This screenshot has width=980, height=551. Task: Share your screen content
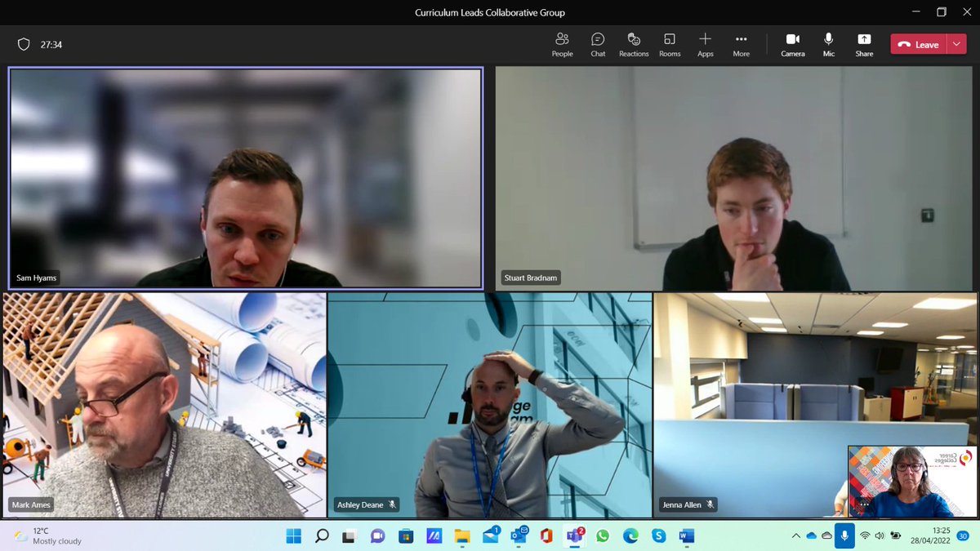[864, 44]
